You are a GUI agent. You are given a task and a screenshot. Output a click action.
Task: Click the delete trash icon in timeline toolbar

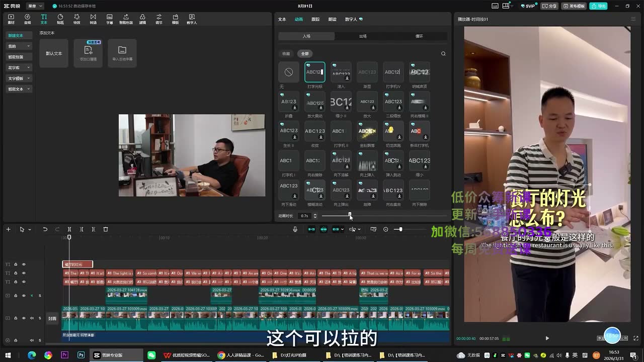(106, 229)
